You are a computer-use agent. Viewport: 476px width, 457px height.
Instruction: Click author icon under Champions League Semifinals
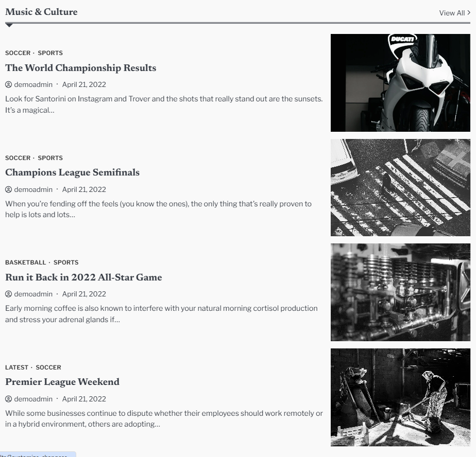pos(8,189)
